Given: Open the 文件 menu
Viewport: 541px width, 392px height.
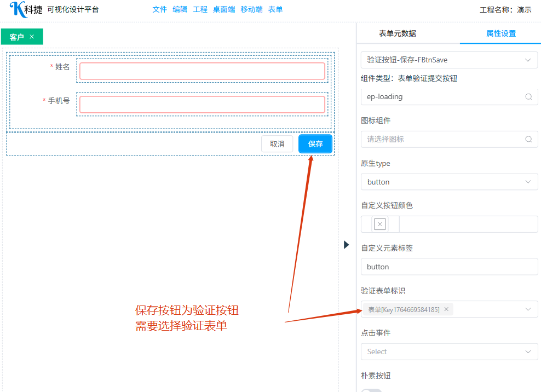Looking at the screenshot, I should coord(159,9).
